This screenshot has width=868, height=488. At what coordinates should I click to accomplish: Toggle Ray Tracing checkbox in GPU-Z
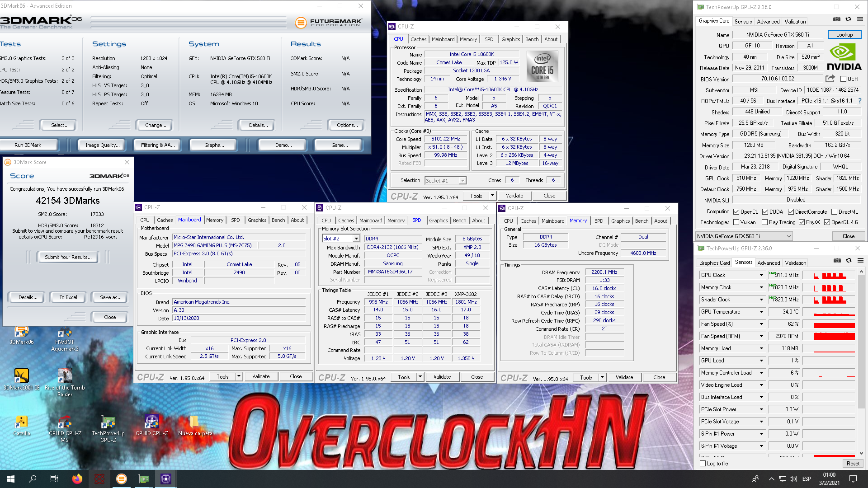764,222
